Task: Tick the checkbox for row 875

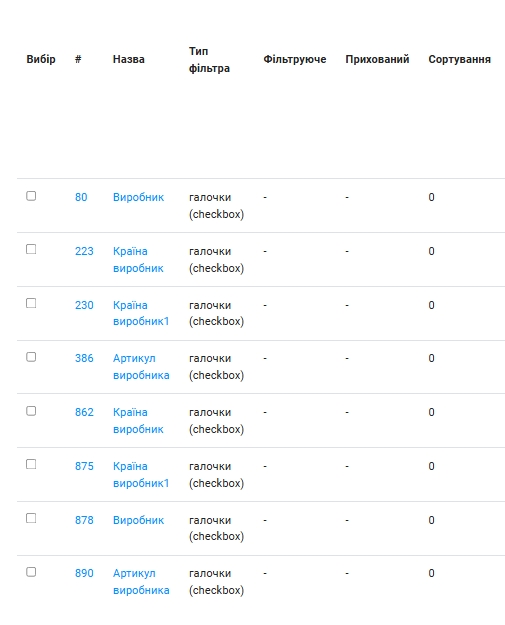Action: click(x=31, y=465)
